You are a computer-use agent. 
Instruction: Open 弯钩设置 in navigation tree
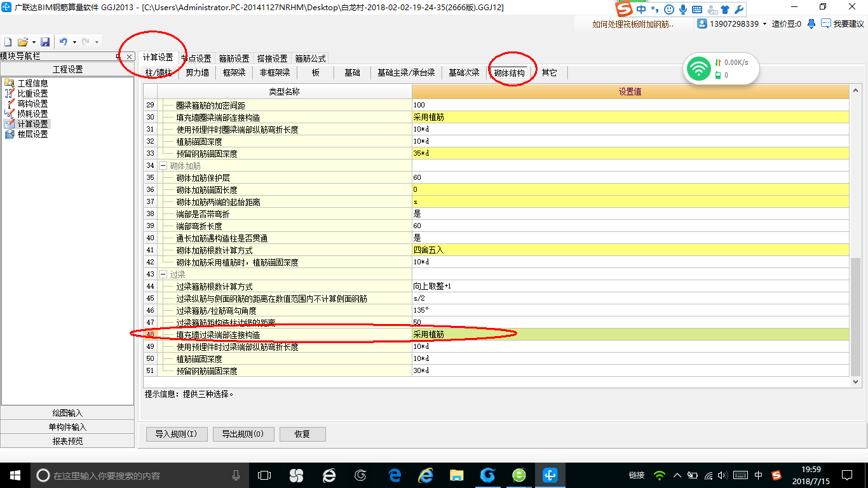26,104
